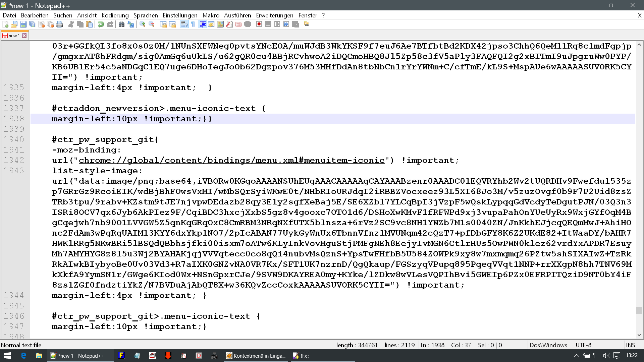Close the new 1 document tab
This screenshot has width=644, height=362.
pyautogui.click(x=24, y=36)
